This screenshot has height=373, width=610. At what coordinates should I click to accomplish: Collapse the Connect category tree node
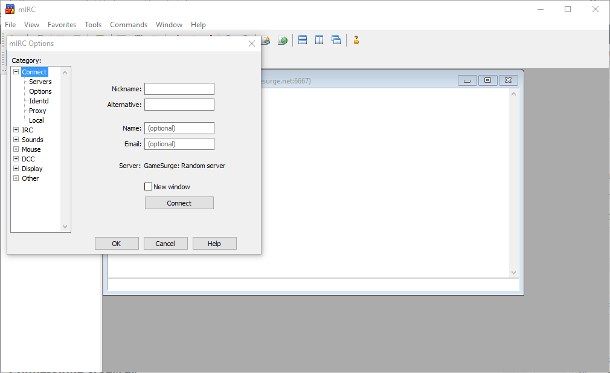click(16, 72)
